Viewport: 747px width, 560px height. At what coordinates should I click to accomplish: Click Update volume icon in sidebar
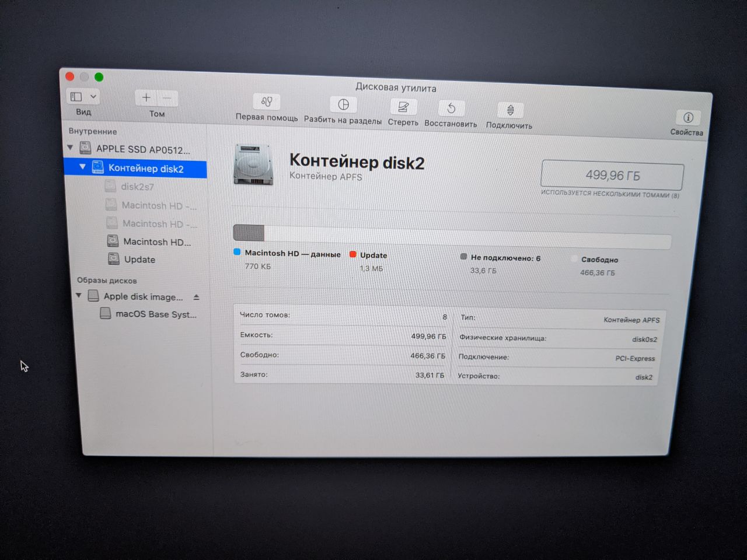(114, 258)
